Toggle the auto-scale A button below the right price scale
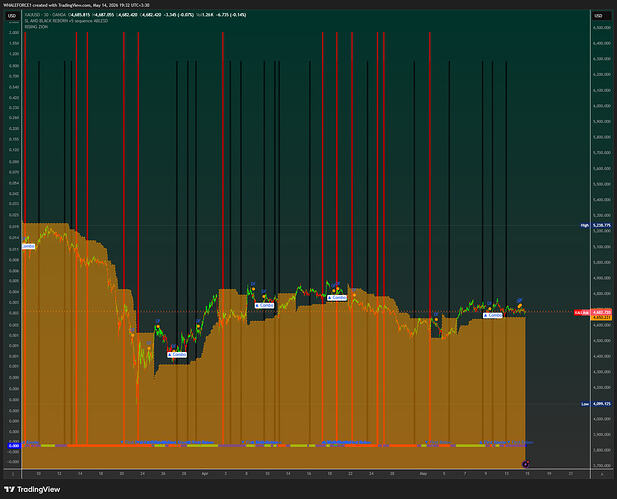Image resolution: width=617 pixels, height=499 pixels. coord(602,474)
